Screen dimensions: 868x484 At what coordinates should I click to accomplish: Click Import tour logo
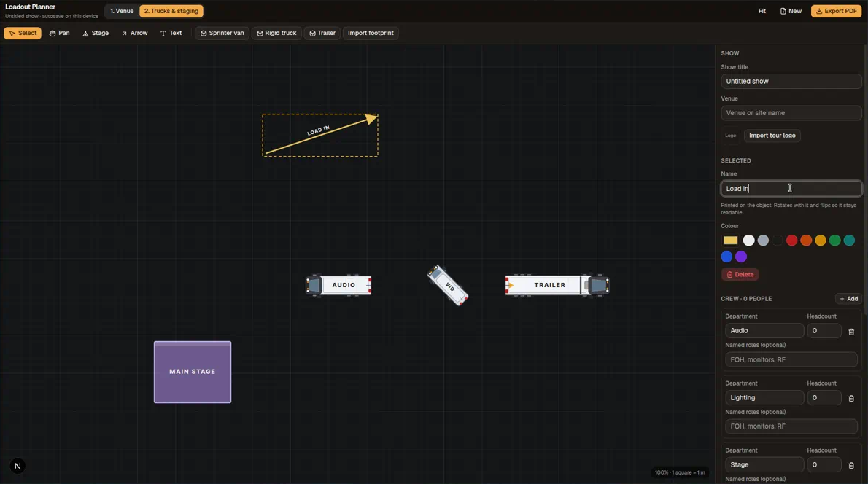click(x=772, y=136)
